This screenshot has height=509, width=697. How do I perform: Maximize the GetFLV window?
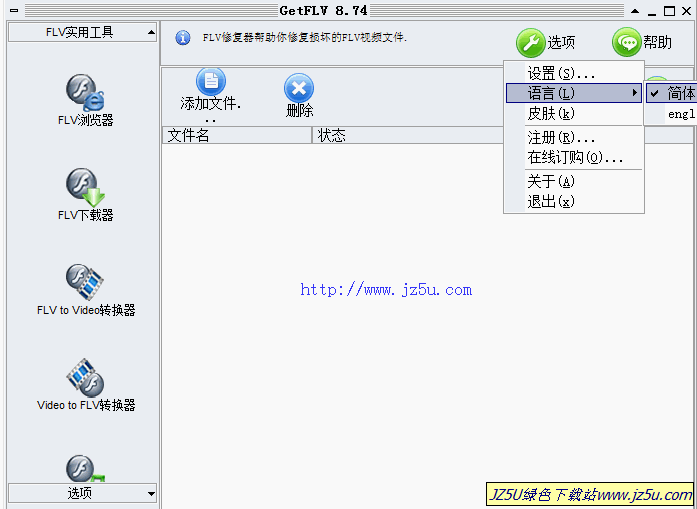tap(669, 11)
